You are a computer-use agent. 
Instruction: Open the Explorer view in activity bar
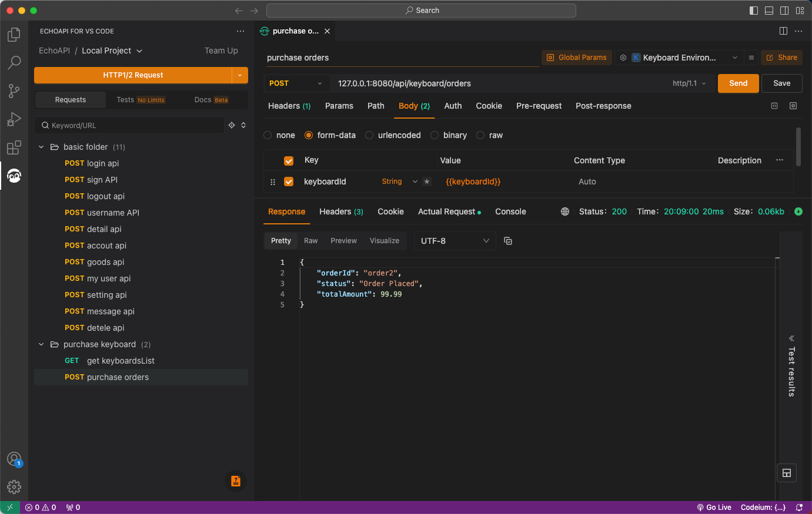pos(14,35)
